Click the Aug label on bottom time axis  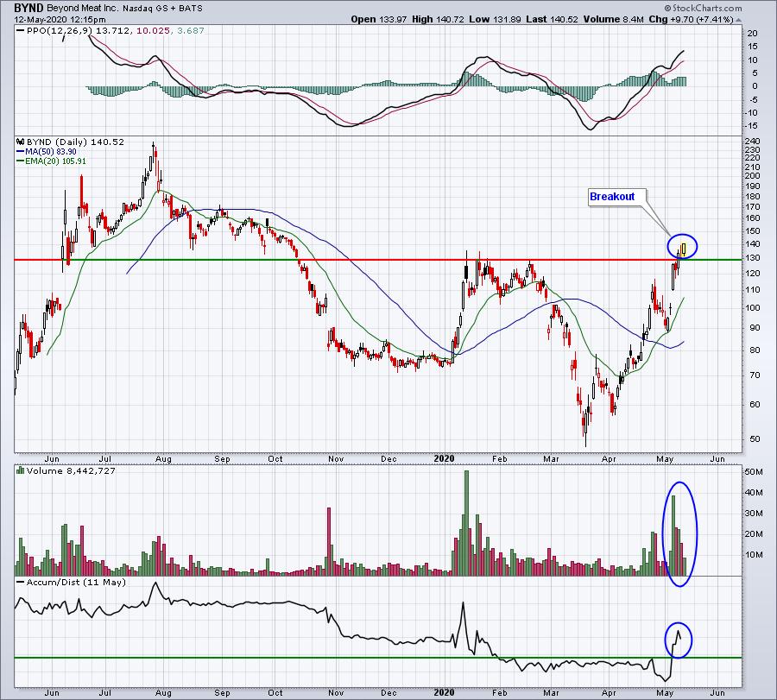pos(163,692)
